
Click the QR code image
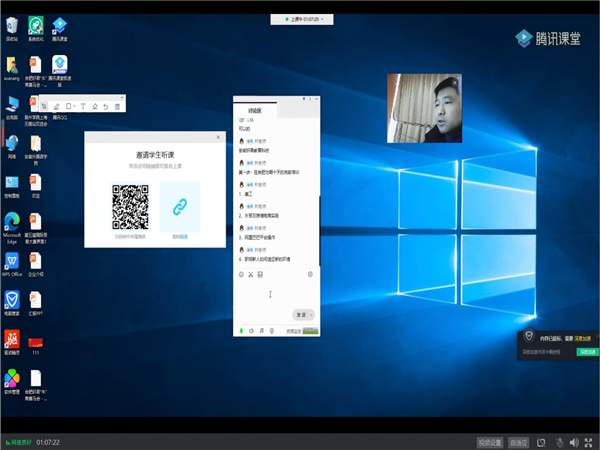pos(130,206)
